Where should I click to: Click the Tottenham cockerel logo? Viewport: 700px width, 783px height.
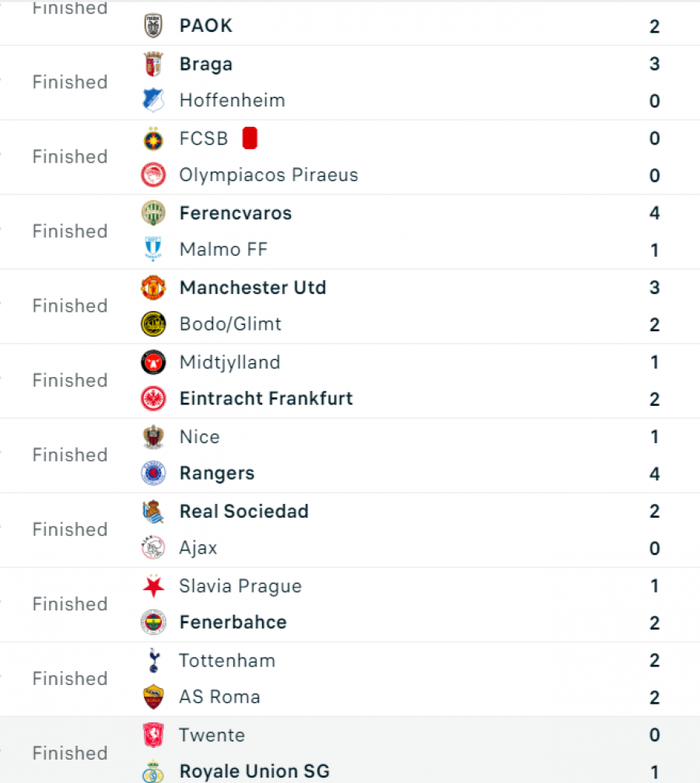click(x=154, y=661)
